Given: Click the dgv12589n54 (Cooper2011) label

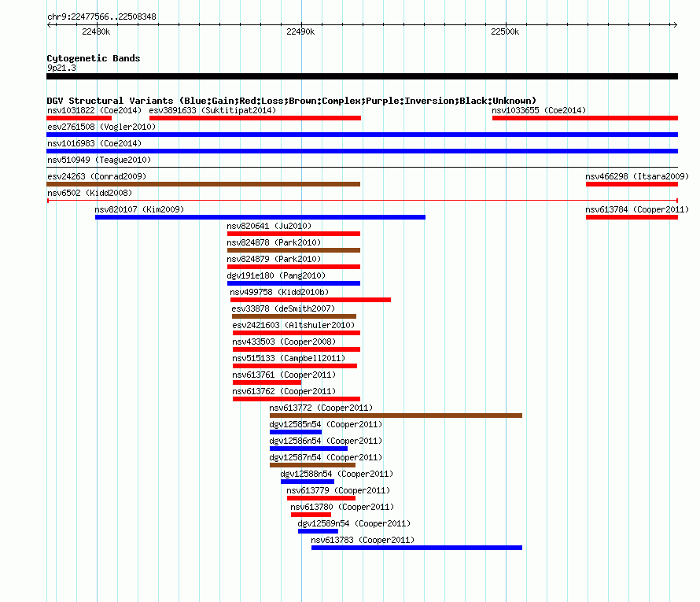Looking at the screenshot, I should click(354, 523).
